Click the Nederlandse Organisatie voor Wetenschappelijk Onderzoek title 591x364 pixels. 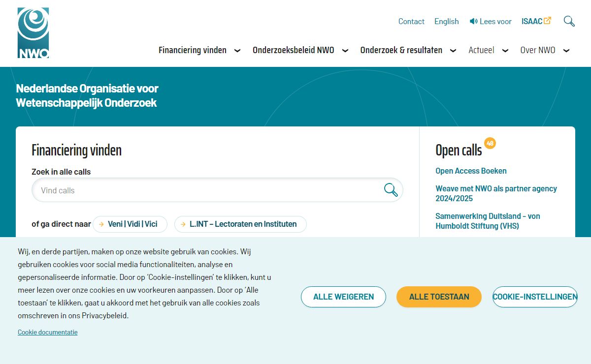coord(87,95)
